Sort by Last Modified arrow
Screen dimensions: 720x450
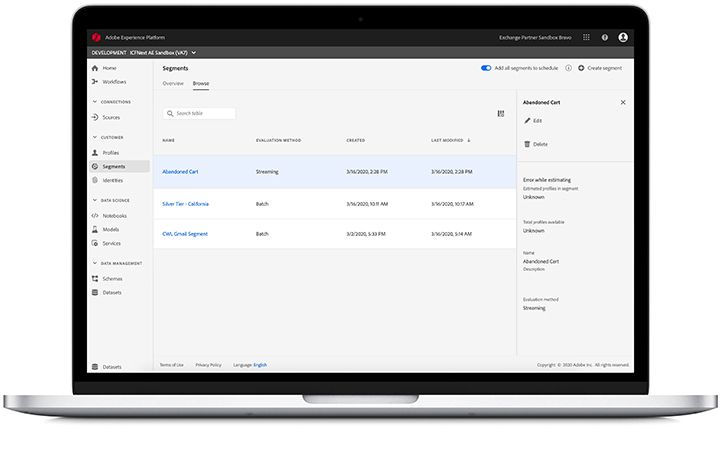pyautogui.click(x=469, y=140)
